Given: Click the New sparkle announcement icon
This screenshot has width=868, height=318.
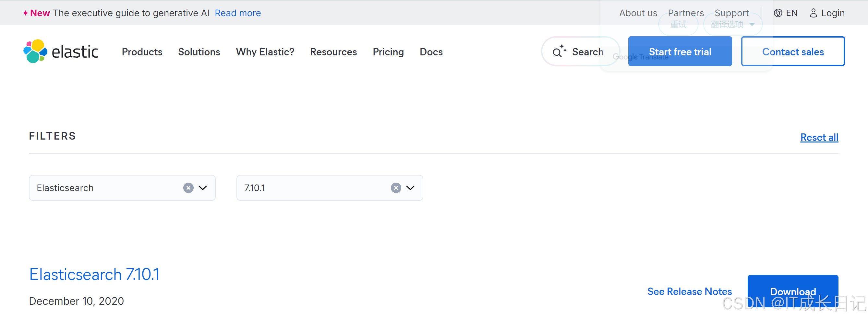Looking at the screenshot, I should (x=26, y=13).
